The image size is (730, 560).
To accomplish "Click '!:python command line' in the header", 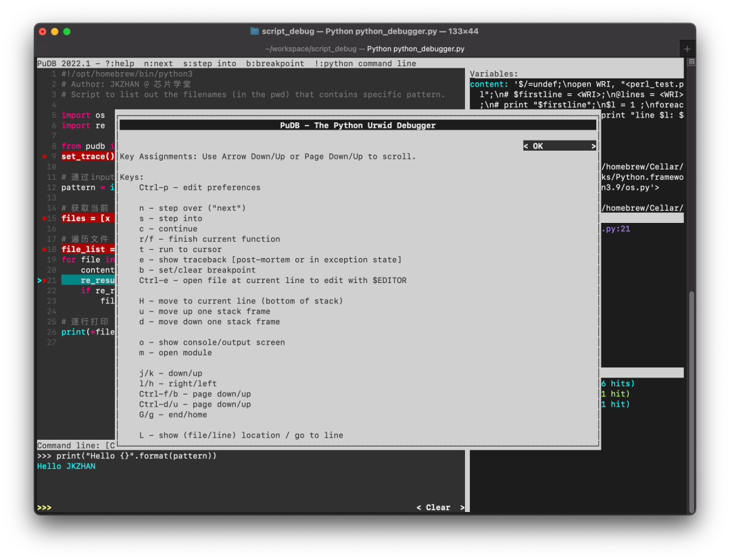I will pyautogui.click(x=365, y=63).
